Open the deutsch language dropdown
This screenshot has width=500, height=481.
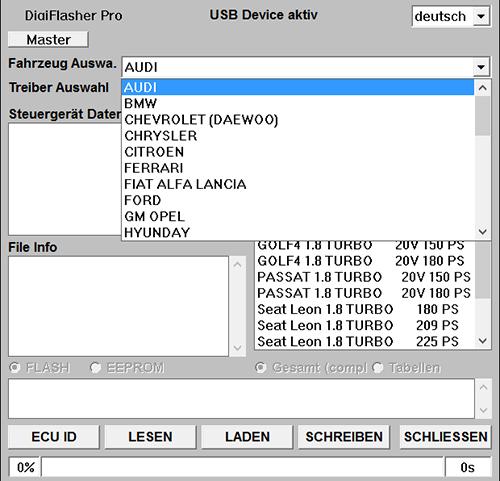click(x=481, y=16)
